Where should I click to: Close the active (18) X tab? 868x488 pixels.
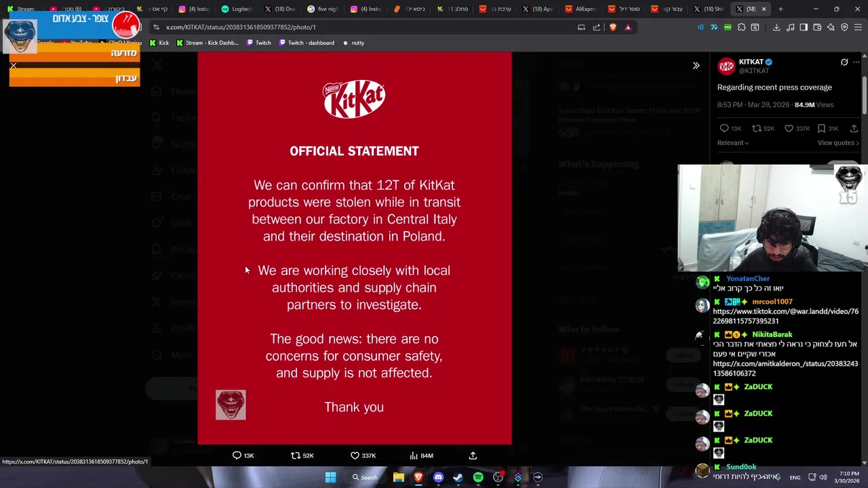pos(764,9)
